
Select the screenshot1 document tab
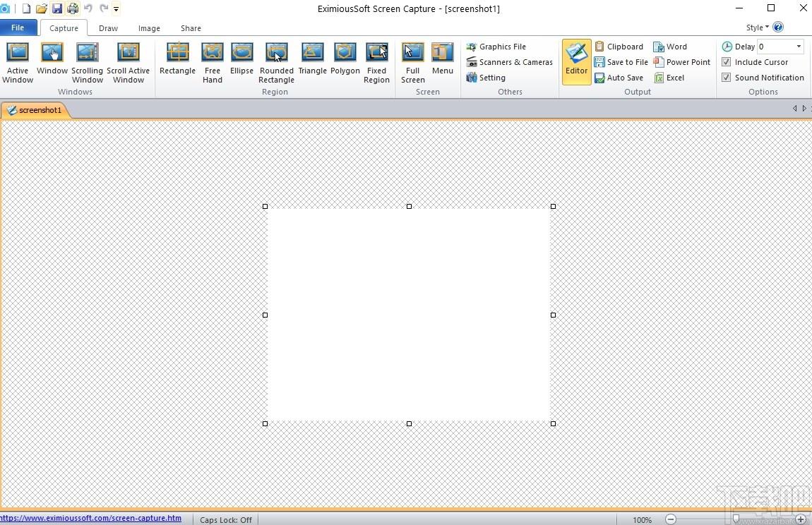tap(35, 110)
